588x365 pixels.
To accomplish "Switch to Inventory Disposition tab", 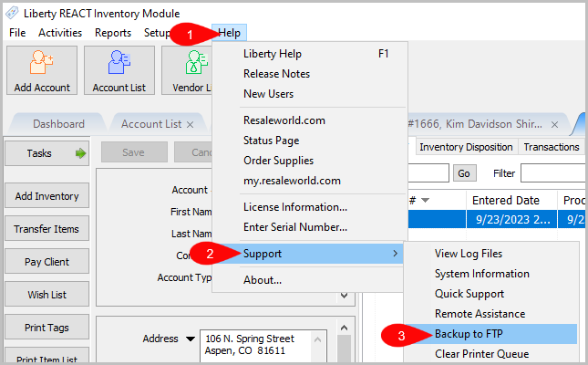I will pos(466,147).
